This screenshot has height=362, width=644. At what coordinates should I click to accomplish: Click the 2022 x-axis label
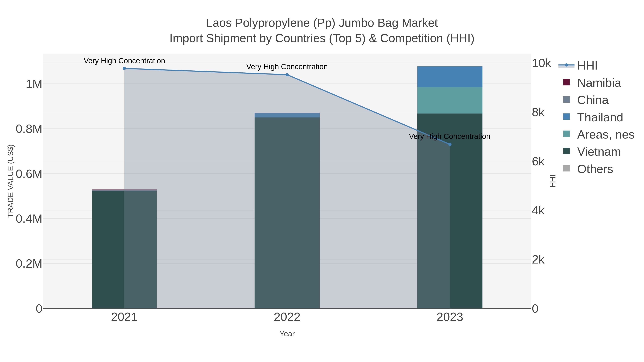tap(287, 317)
